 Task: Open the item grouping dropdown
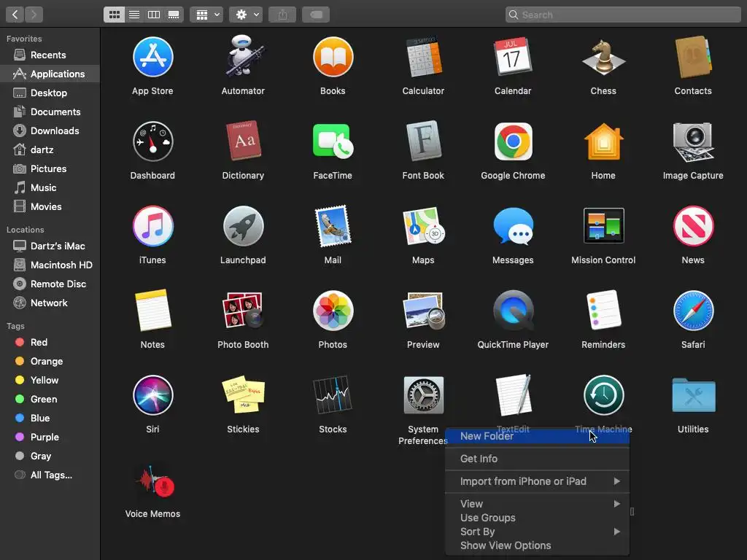point(206,15)
